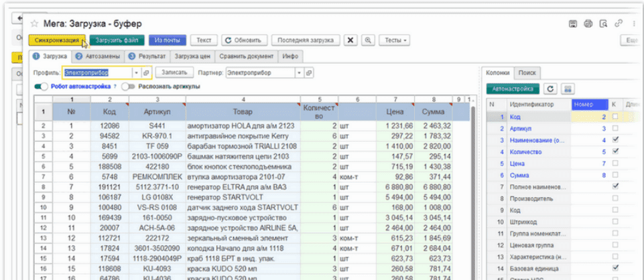This screenshot has height=280, width=644.
Task: Click refresh icon next to Автонастройка
Action: [x=551, y=88]
